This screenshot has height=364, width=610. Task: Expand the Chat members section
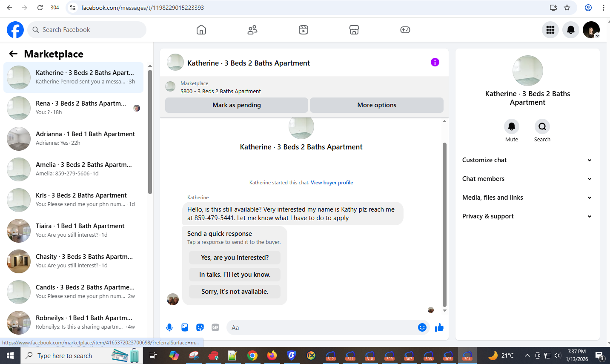(527, 179)
